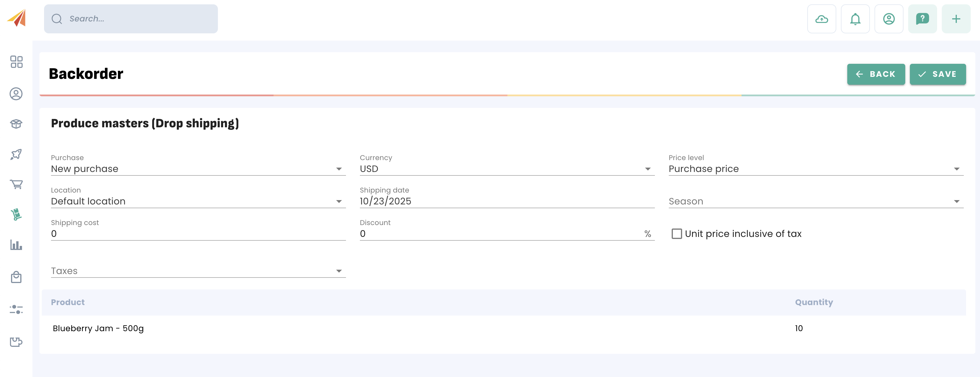Screen dimensions: 980x377
Task: Open the settings sliders icon in sidebar
Action: click(x=16, y=309)
